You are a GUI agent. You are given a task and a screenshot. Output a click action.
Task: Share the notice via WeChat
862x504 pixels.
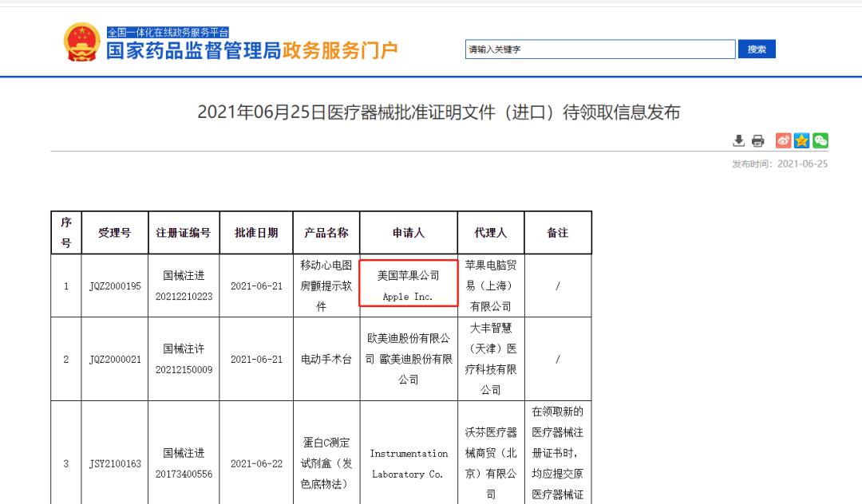[x=820, y=140]
